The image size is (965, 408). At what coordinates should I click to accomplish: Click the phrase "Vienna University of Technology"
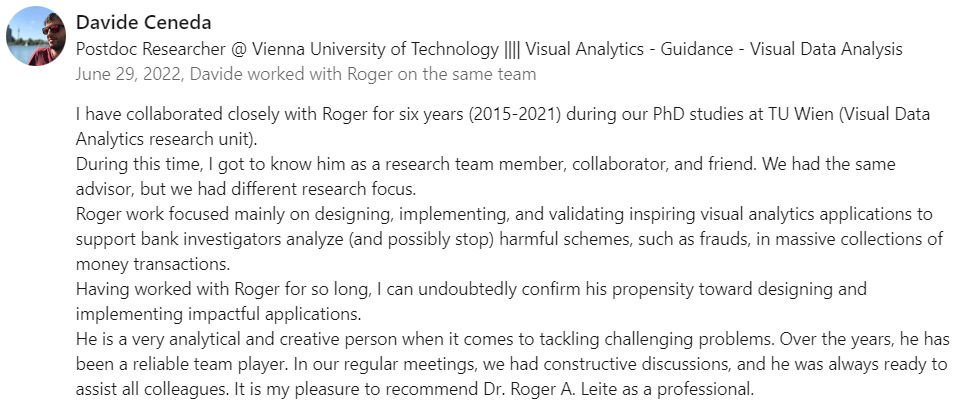coord(376,49)
